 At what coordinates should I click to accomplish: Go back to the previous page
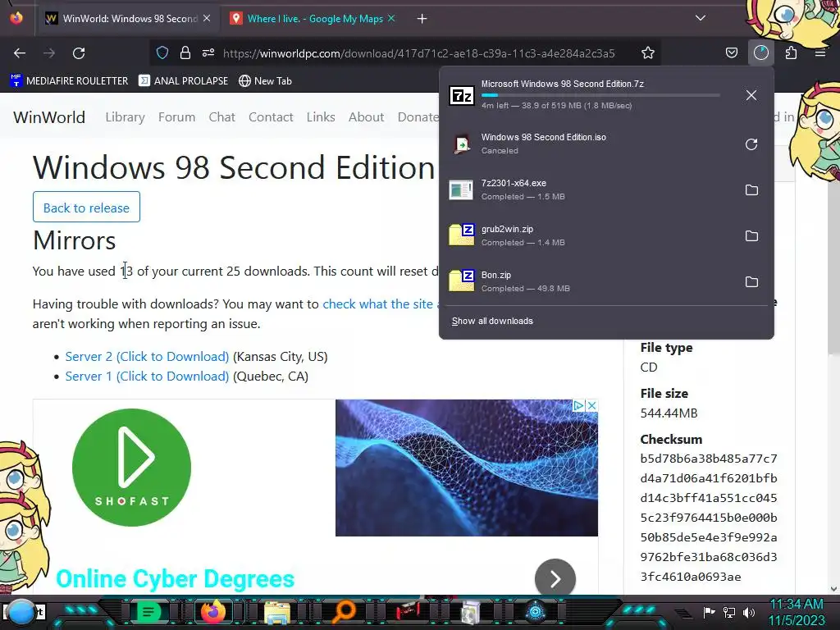(20, 53)
